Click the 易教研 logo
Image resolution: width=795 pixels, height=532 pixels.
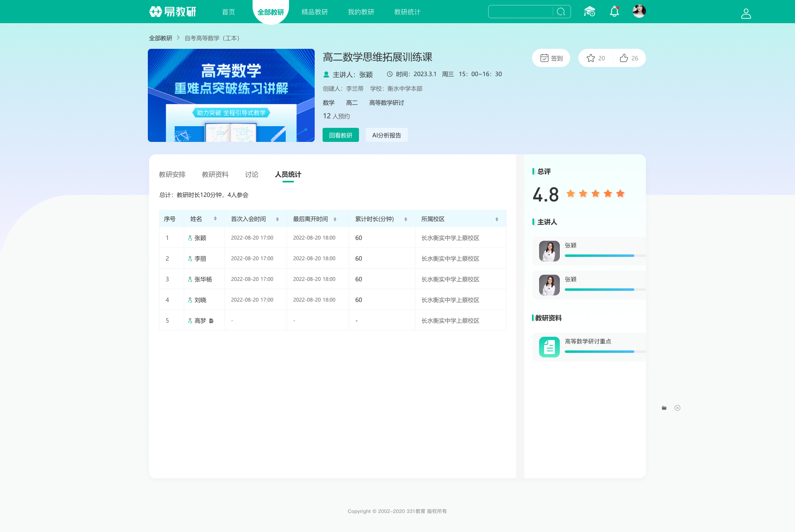[x=173, y=12]
